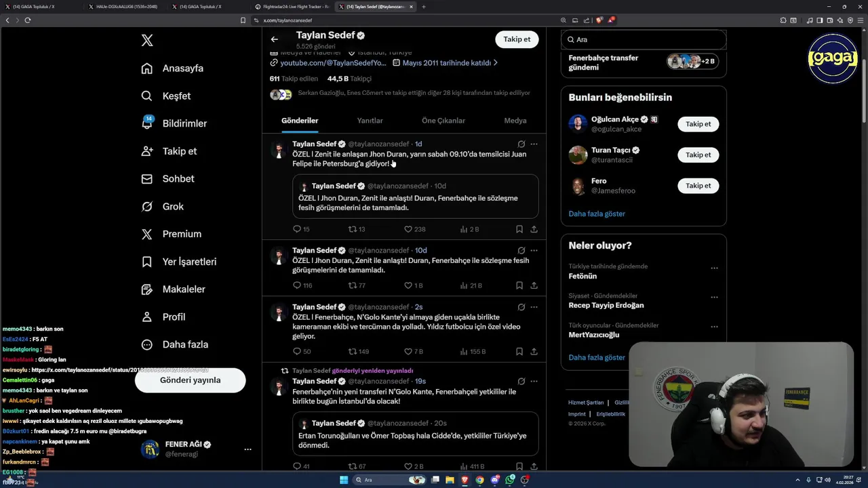Click the browser bookmark icon
The image size is (868, 488).
243,20
